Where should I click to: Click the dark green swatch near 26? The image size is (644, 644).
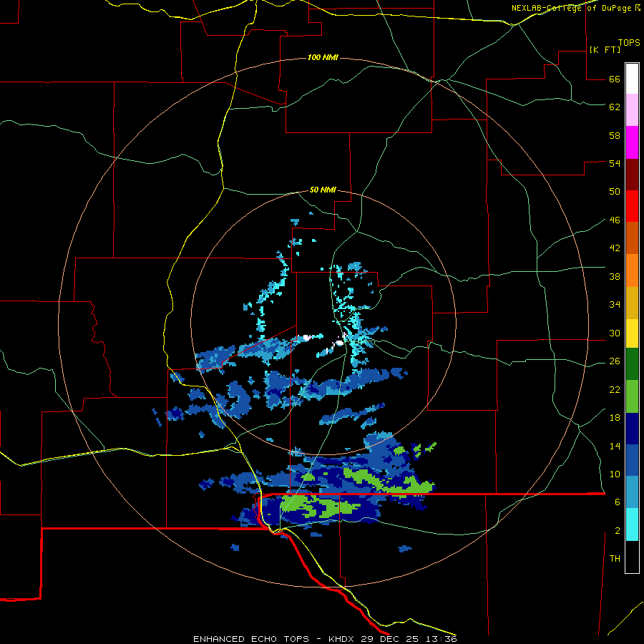click(632, 364)
